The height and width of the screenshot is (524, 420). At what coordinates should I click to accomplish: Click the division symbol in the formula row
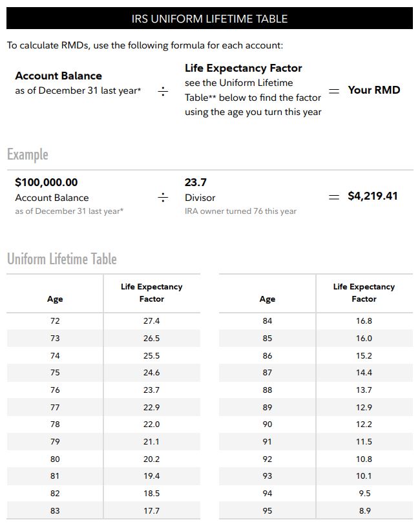point(163,92)
